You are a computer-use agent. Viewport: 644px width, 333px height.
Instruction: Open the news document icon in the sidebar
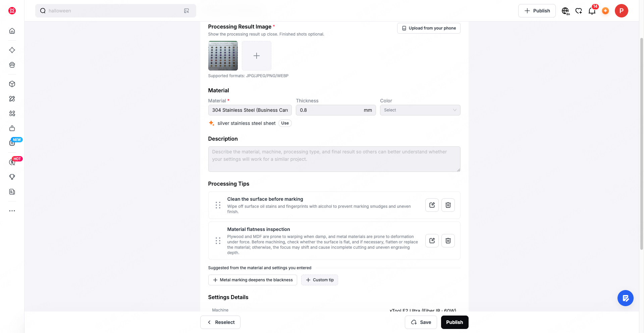pos(12,192)
